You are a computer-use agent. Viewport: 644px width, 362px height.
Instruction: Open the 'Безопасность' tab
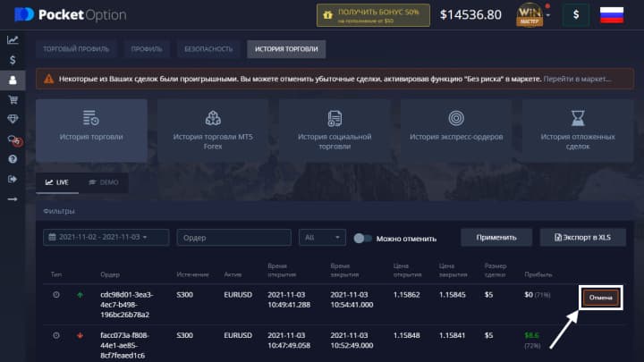click(x=208, y=49)
